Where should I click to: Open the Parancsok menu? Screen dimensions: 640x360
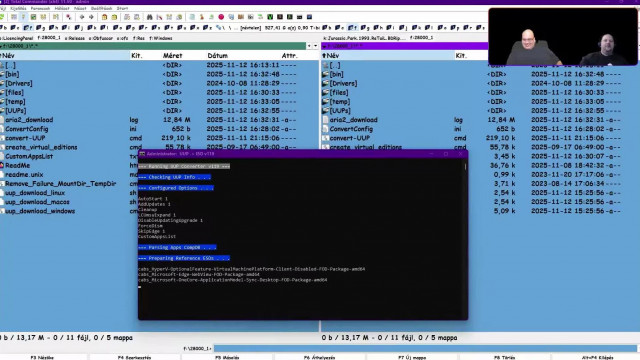coord(40,8)
